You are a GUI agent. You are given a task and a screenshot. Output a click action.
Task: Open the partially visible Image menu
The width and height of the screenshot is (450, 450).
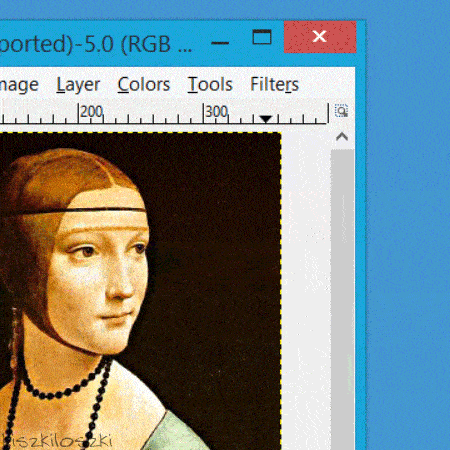(x=19, y=85)
